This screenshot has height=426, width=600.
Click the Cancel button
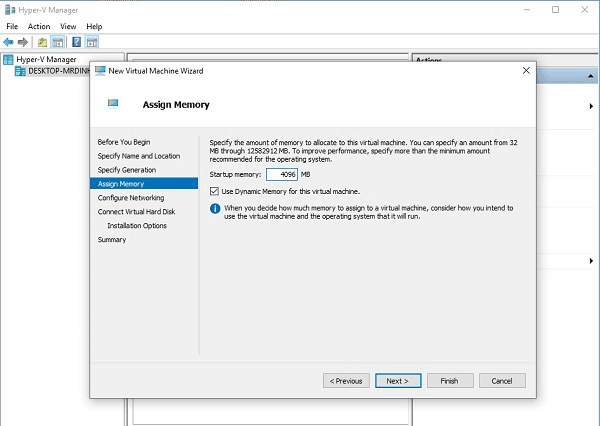click(x=502, y=381)
